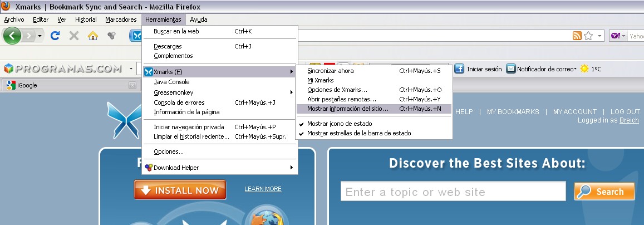Select Mostrar información del sitio...
Screen dimensions: 644x225
coord(374,109)
